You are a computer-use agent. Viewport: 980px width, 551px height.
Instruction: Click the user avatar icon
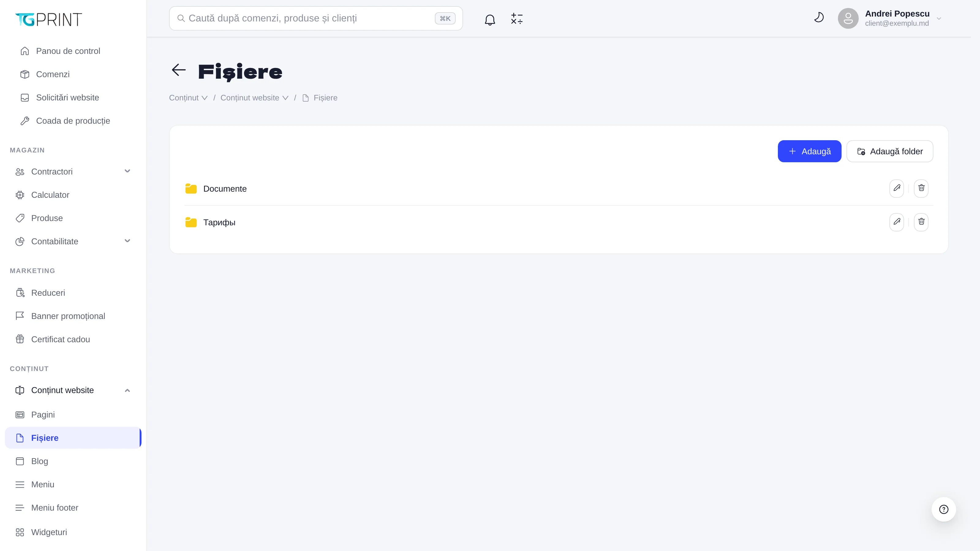tap(848, 18)
